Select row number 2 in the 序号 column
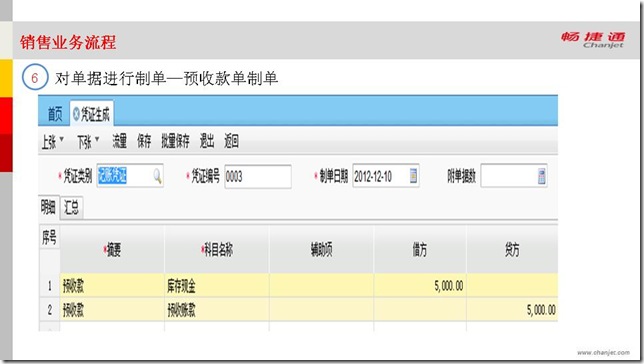The width and height of the screenshot is (644, 364). [x=50, y=309]
